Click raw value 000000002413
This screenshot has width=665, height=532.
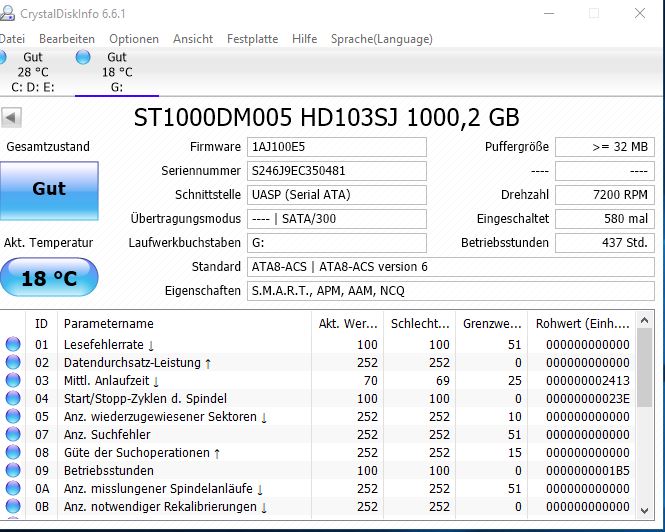[588, 381]
